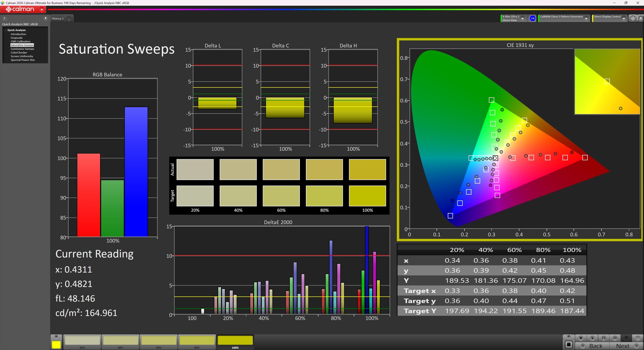Select Saturation Sweeps in workflow list
The image size is (644, 350).
pos(22,45)
